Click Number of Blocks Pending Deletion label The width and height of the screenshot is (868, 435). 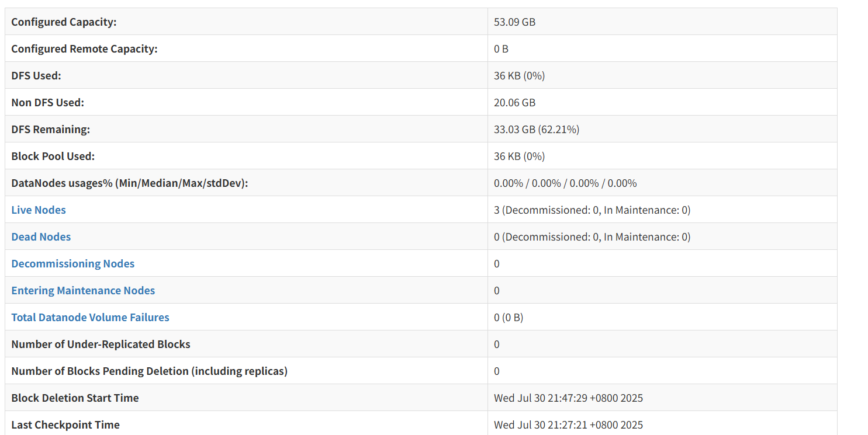click(x=149, y=371)
